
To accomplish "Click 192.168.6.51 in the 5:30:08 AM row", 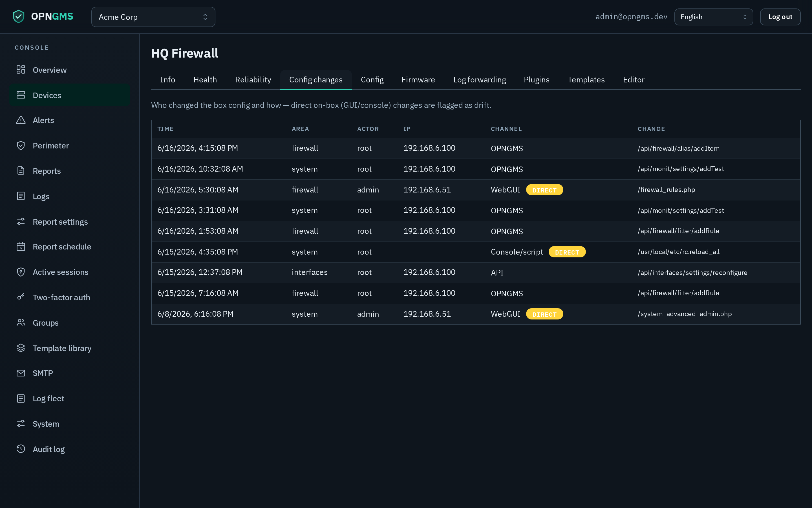I will (427, 190).
